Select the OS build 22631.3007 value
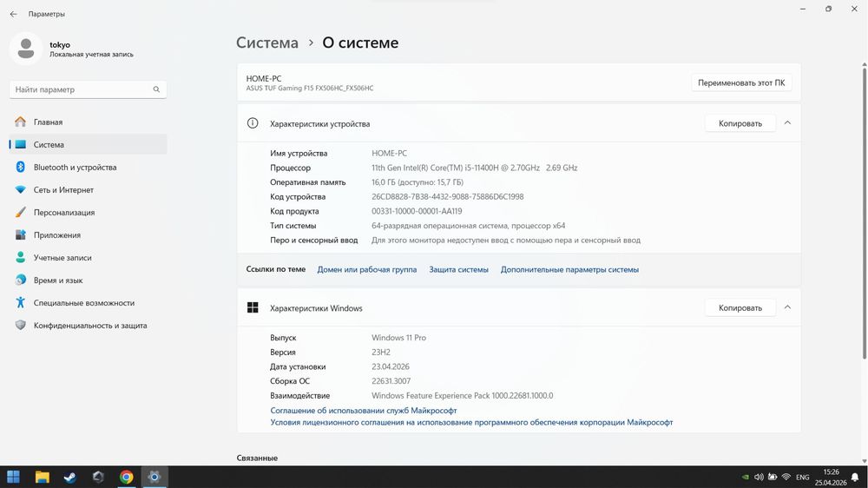The image size is (868, 488). tap(391, 381)
